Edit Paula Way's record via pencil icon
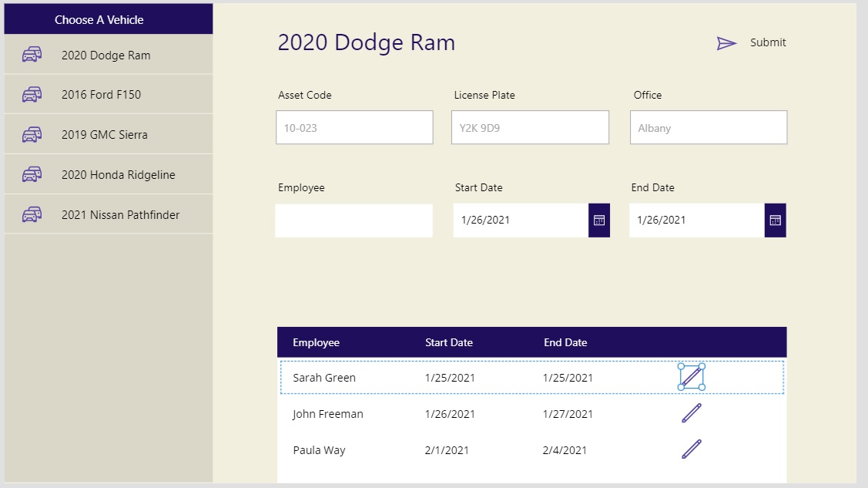 point(691,449)
